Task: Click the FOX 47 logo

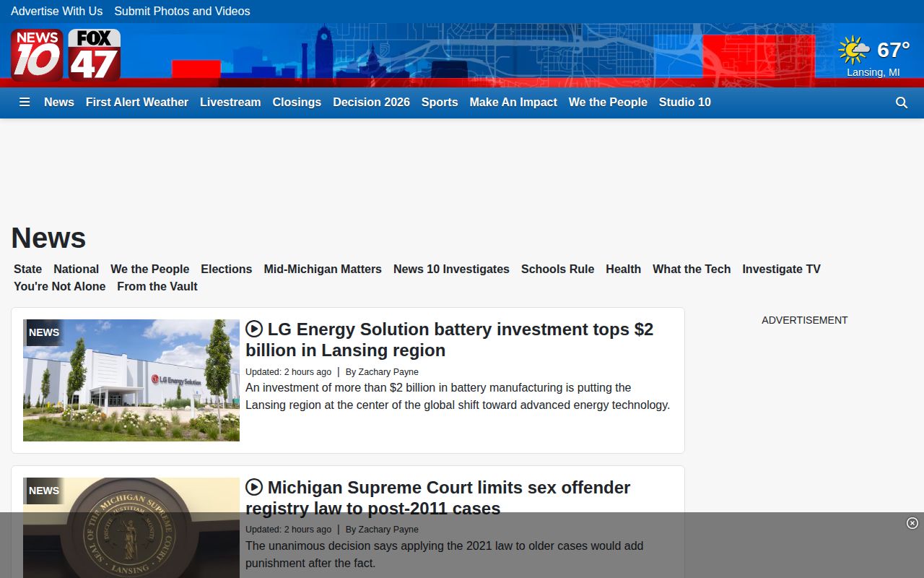Action: pos(95,55)
